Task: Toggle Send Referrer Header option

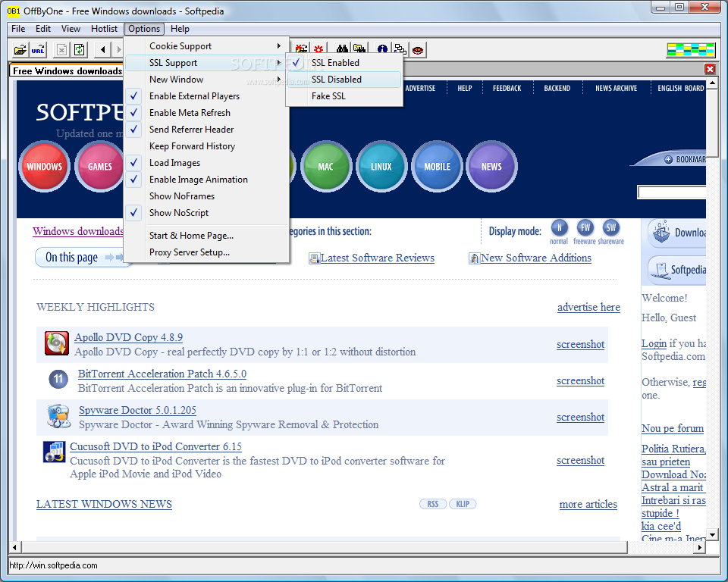Action: tap(206, 130)
